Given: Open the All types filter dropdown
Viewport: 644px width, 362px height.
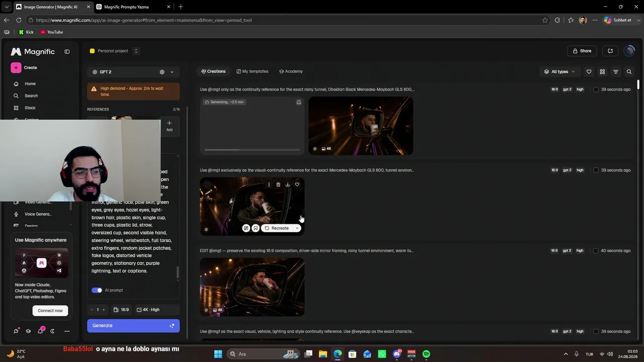Looking at the screenshot, I should tap(559, 72).
